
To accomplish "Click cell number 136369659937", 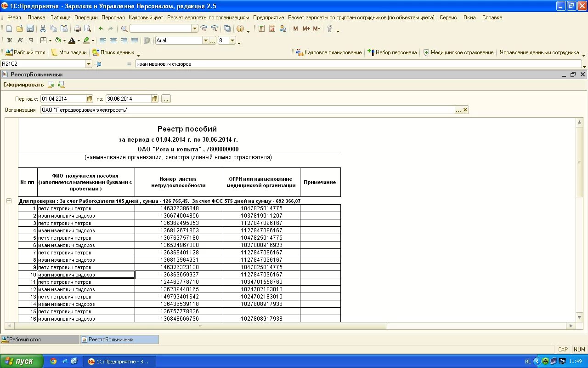I will coord(179,275).
